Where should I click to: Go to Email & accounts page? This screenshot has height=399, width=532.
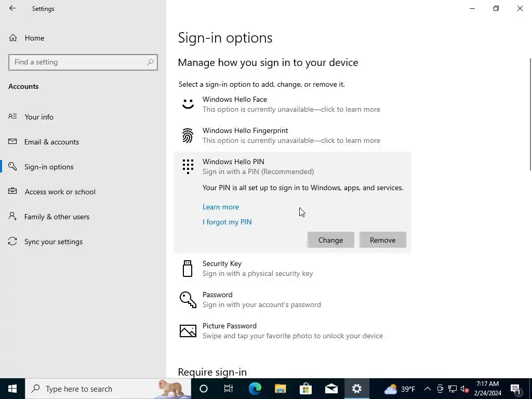click(x=51, y=142)
